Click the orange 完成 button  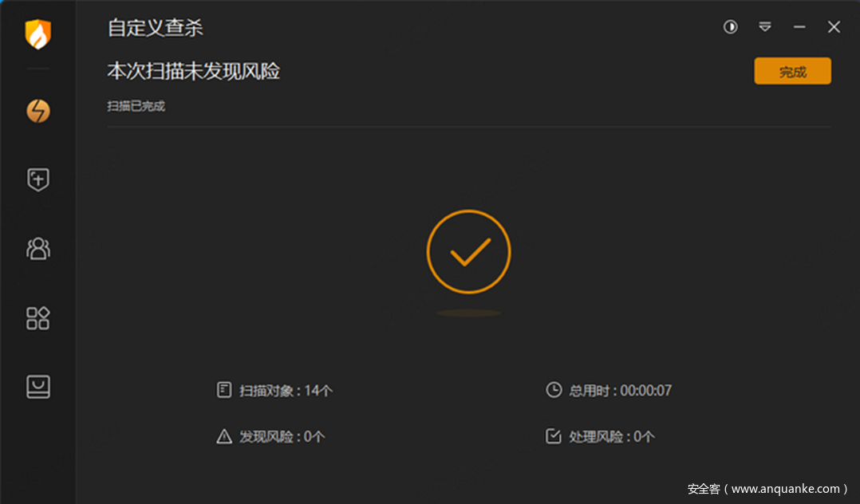[792, 71]
